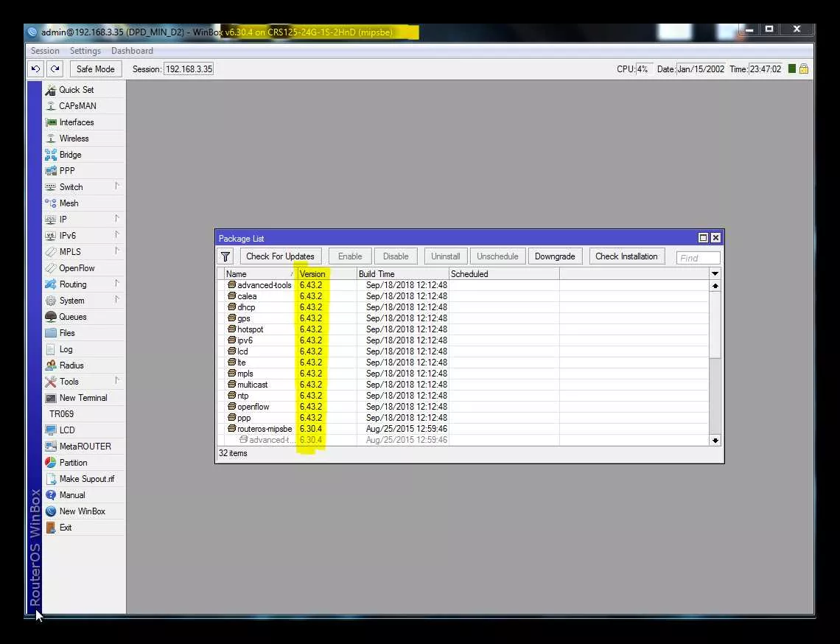Open a New WinBox window
This screenshot has height=644, width=840.
point(82,511)
